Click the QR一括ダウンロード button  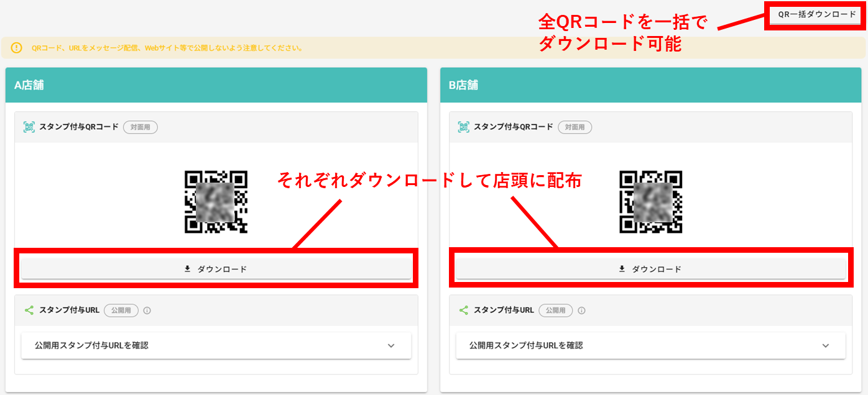pyautogui.click(x=816, y=14)
